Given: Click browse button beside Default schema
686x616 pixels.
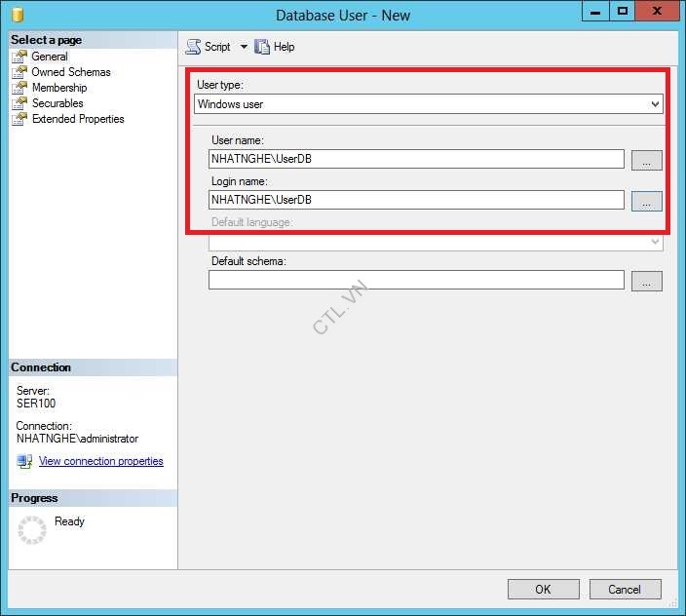Looking at the screenshot, I should 647,282.
